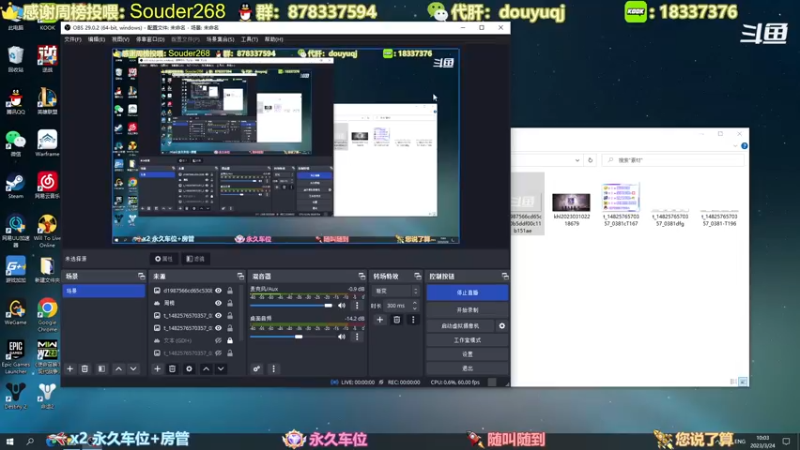Lock the d1987566cd65c530 source with its padlock
800x450 pixels.
(x=230, y=291)
